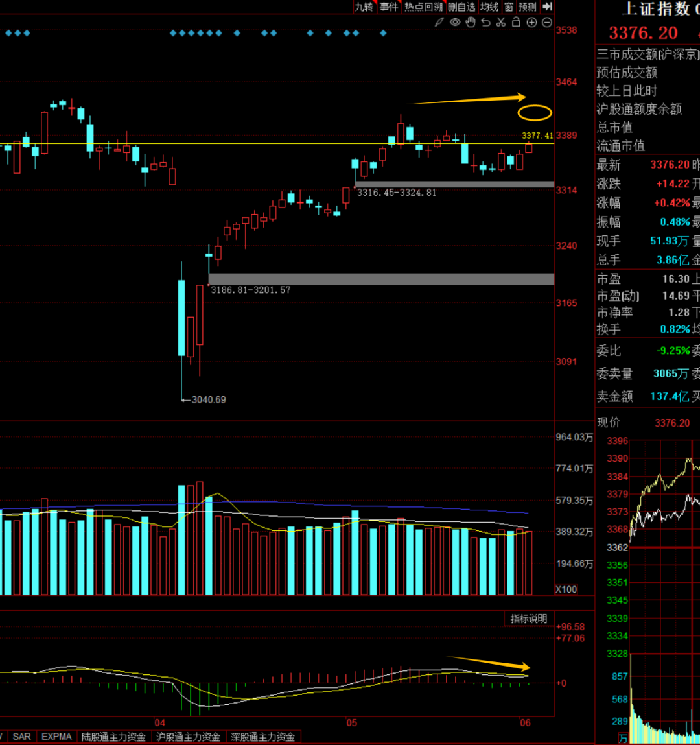
Task: Click the 热点回溯 button
Action: pos(424,6)
